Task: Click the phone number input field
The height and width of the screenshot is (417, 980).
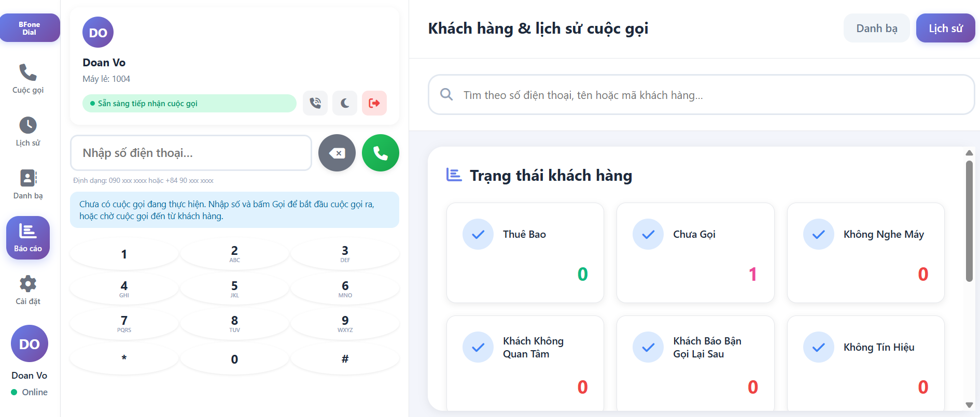Action: [x=191, y=153]
